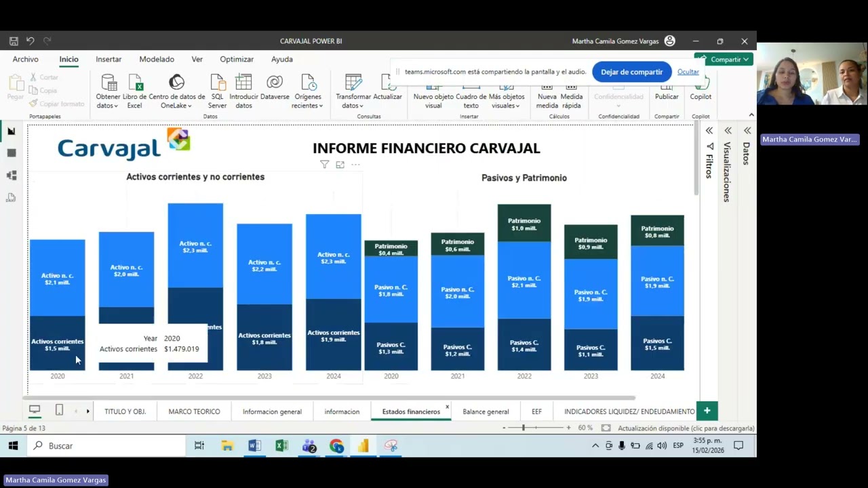Viewport: 868px width, 488px height.
Task: Fit page to window icon
Action: [606, 428]
